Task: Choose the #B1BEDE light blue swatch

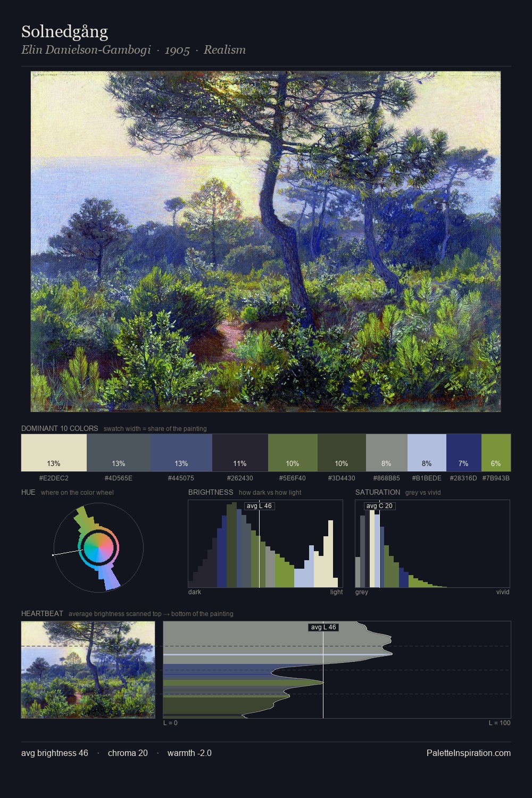Action: 427,453
